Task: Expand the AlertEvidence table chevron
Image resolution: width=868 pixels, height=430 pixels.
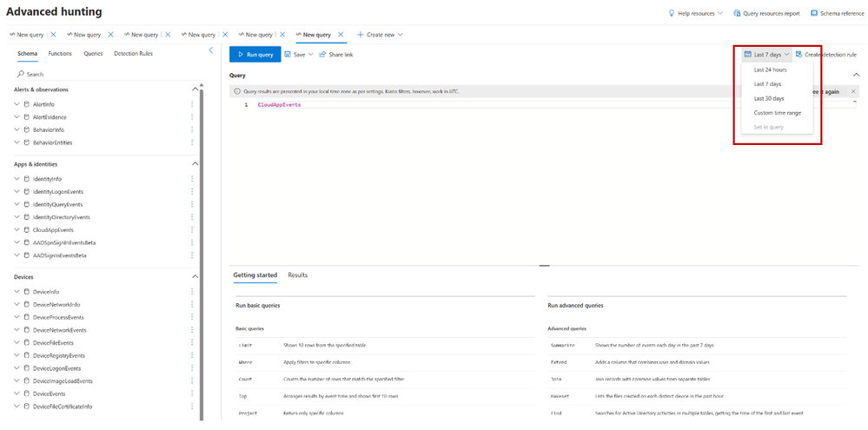Action: click(x=17, y=116)
